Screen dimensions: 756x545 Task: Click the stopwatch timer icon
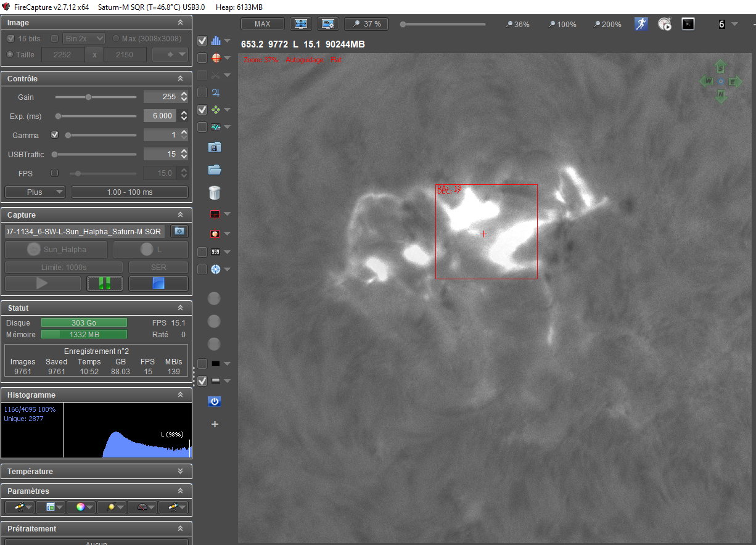click(665, 24)
